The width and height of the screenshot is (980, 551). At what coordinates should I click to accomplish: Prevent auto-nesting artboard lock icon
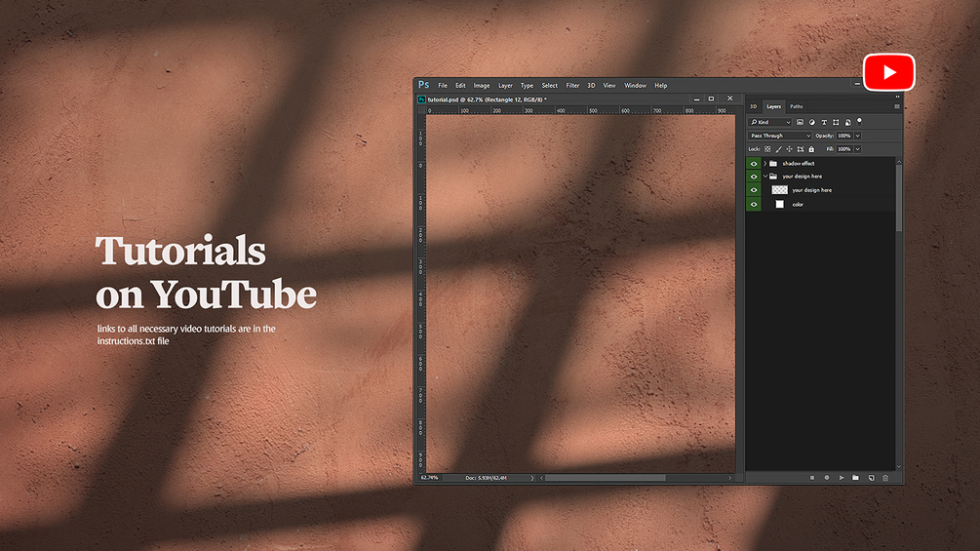click(x=801, y=149)
